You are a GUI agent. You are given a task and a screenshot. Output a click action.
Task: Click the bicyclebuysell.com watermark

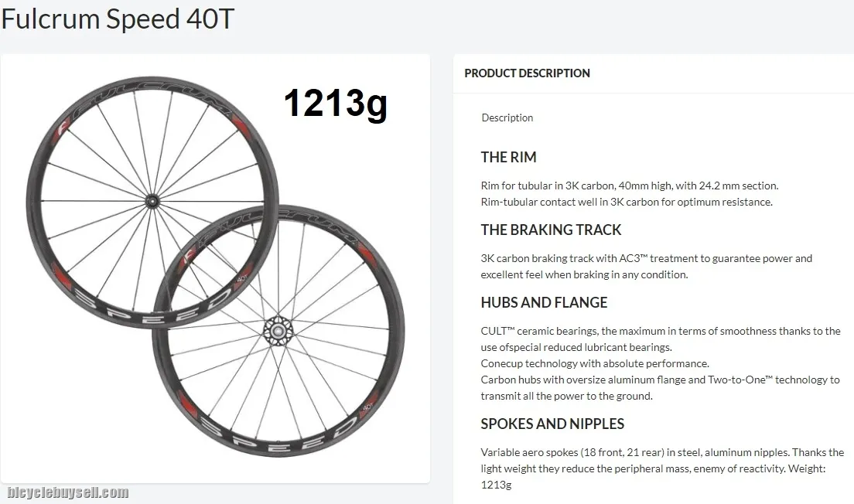[67, 492]
